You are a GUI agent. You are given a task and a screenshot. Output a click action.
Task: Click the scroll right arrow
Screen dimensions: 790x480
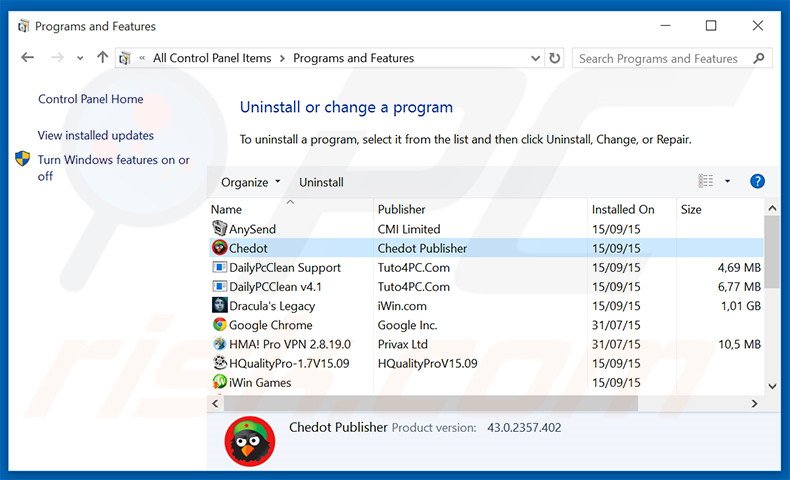(754, 403)
